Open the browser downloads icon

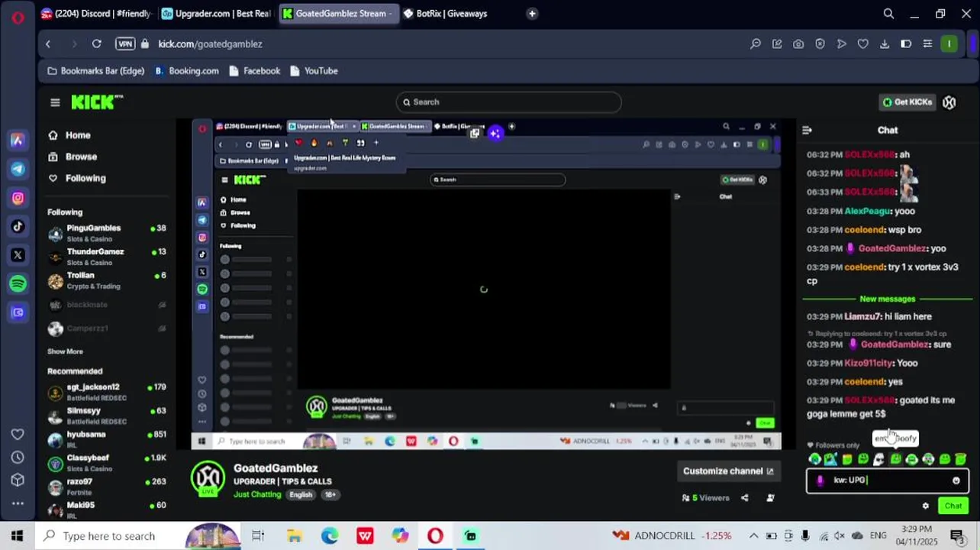pyautogui.click(x=885, y=44)
